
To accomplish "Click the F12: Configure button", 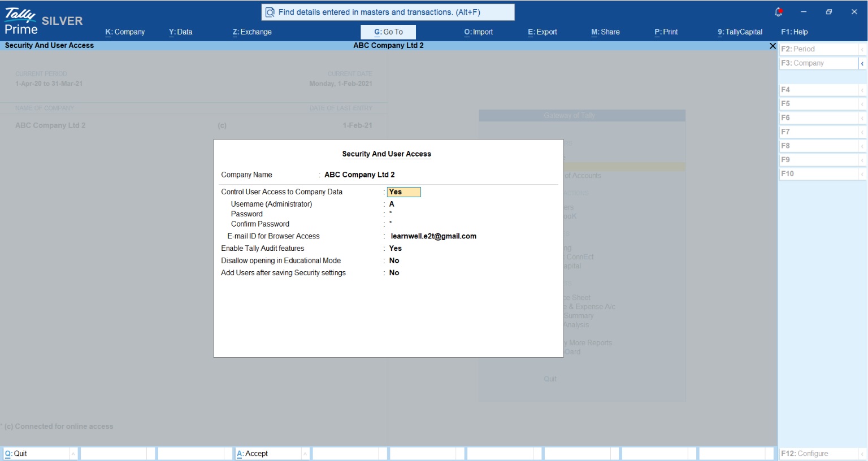I will point(818,454).
